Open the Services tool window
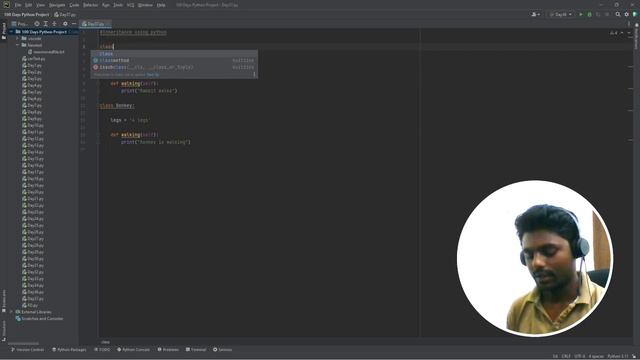The height and width of the screenshot is (360, 640). click(x=222, y=350)
